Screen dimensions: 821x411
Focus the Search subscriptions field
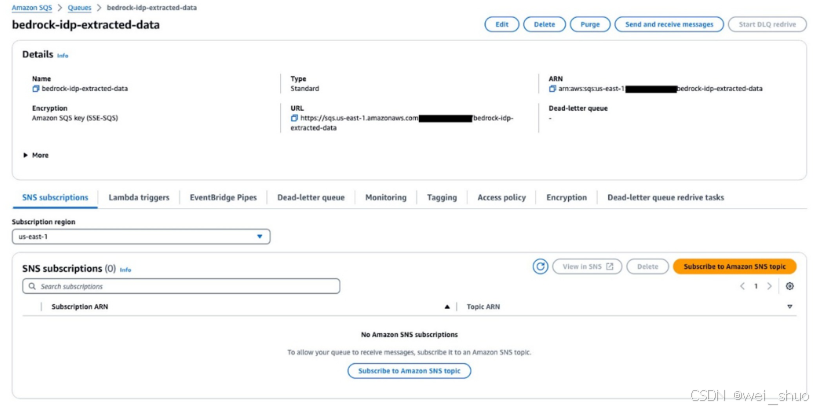click(181, 286)
